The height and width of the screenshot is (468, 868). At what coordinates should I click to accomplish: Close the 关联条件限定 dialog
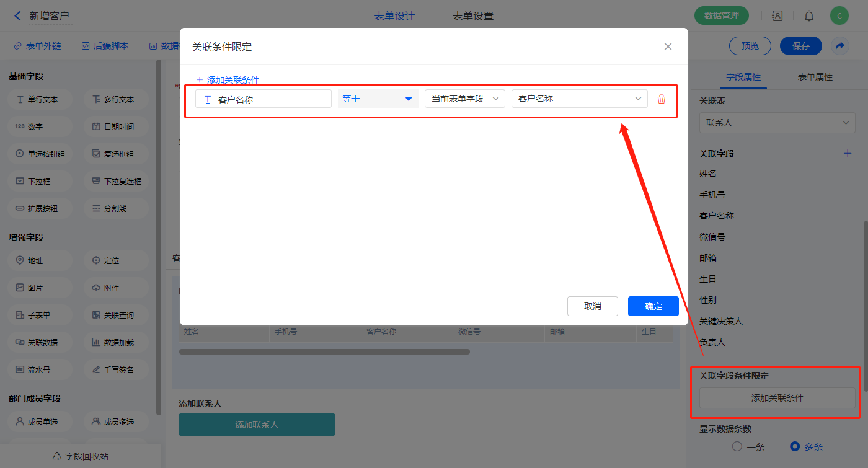tap(668, 46)
